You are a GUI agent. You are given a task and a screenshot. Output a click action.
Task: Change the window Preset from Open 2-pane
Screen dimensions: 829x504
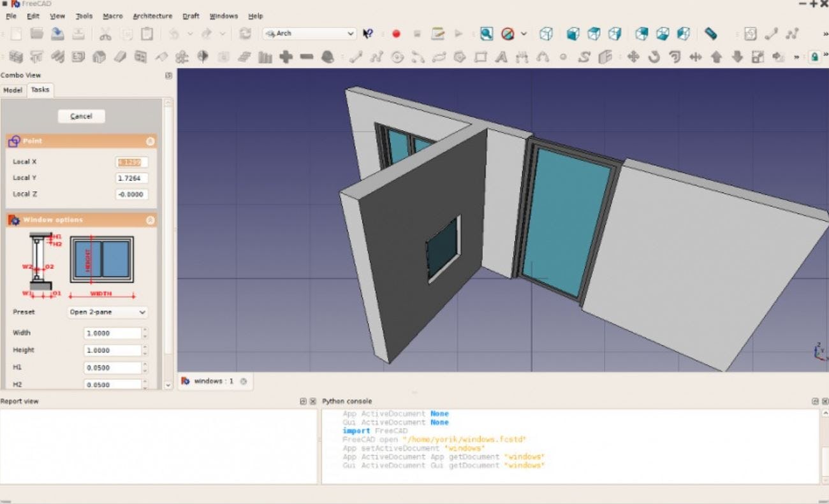click(x=107, y=312)
